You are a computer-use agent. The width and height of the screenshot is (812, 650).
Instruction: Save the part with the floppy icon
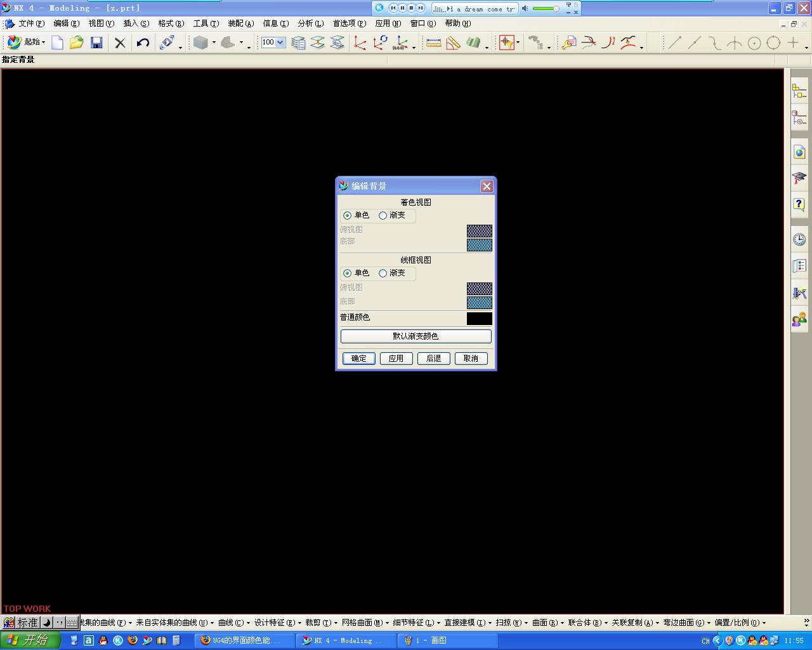click(x=96, y=43)
